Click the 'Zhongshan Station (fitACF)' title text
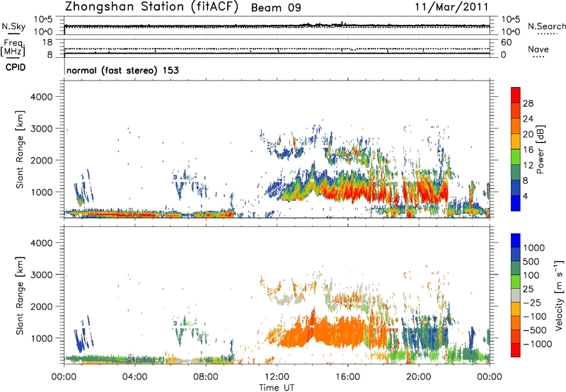Viewport: 566px width, 392px height. point(152,7)
